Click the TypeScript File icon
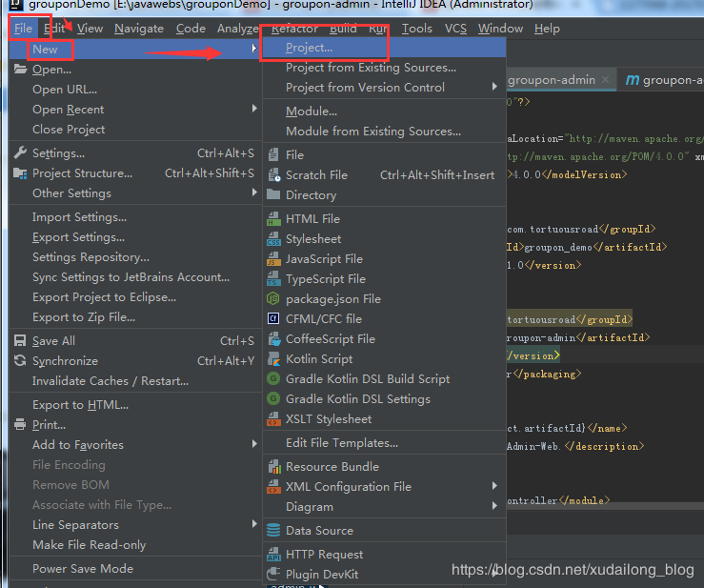The width and height of the screenshot is (704, 588). pyautogui.click(x=273, y=279)
